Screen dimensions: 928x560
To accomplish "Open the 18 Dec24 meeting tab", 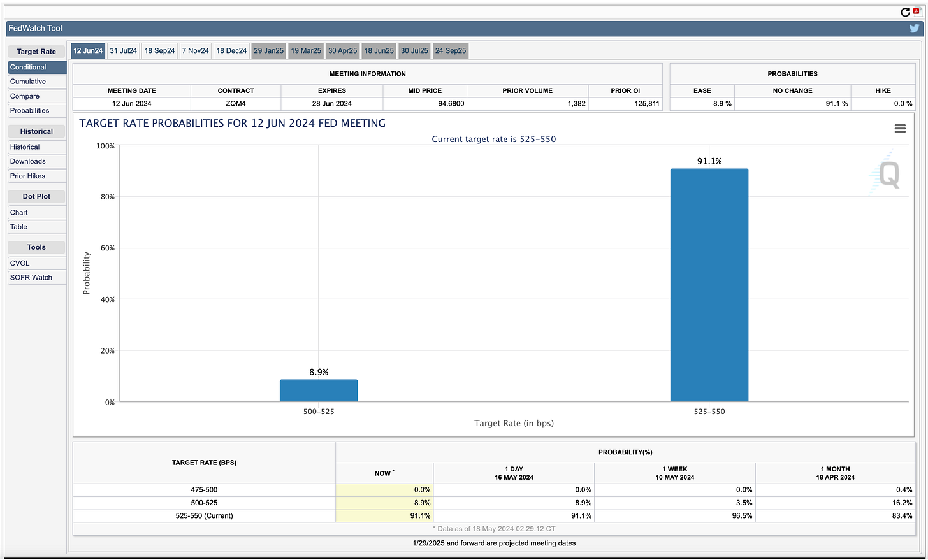I will (231, 51).
